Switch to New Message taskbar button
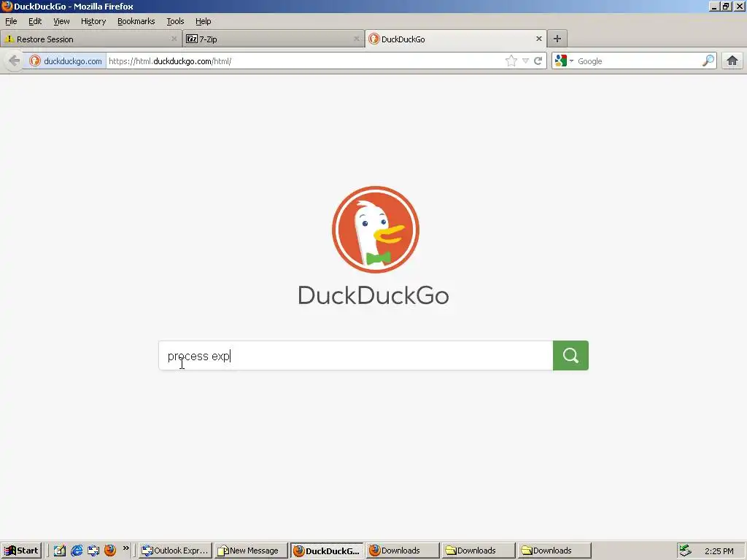 (251, 551)
